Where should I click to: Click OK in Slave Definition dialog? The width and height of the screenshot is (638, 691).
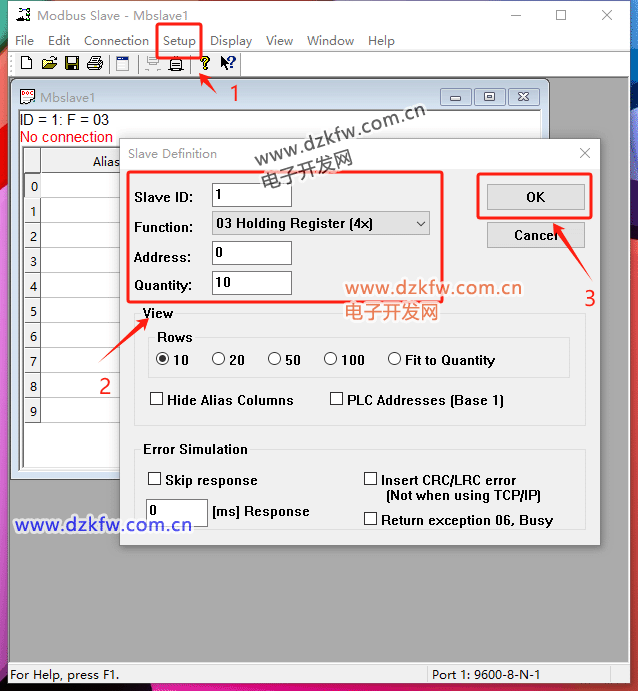(535, 197)
